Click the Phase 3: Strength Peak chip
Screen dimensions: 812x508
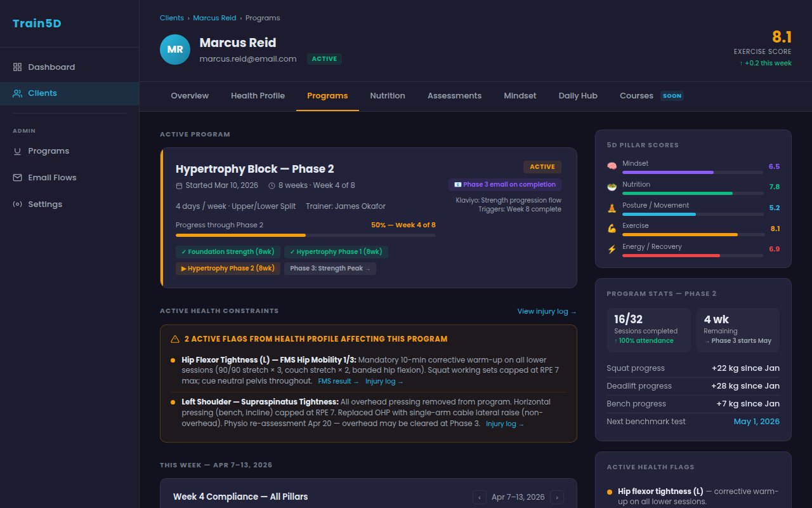[330, 268]
